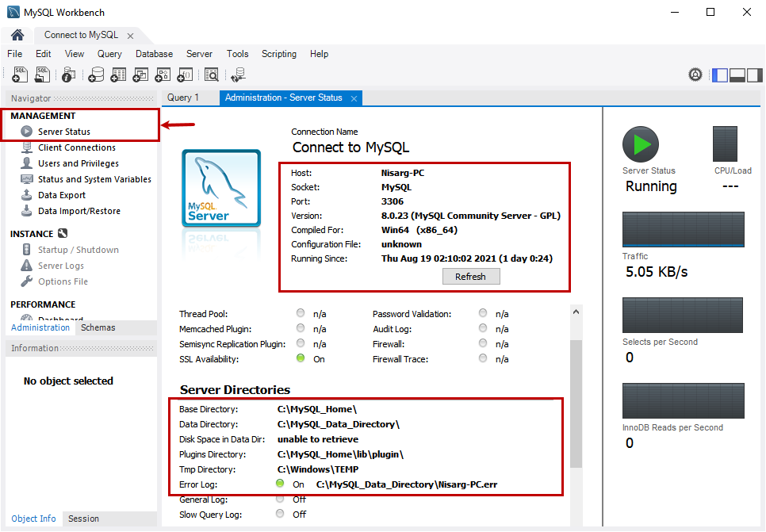The height and width of the screenshot is (532, 766).
Task: Open the Query menu
Action: (109, 54)
